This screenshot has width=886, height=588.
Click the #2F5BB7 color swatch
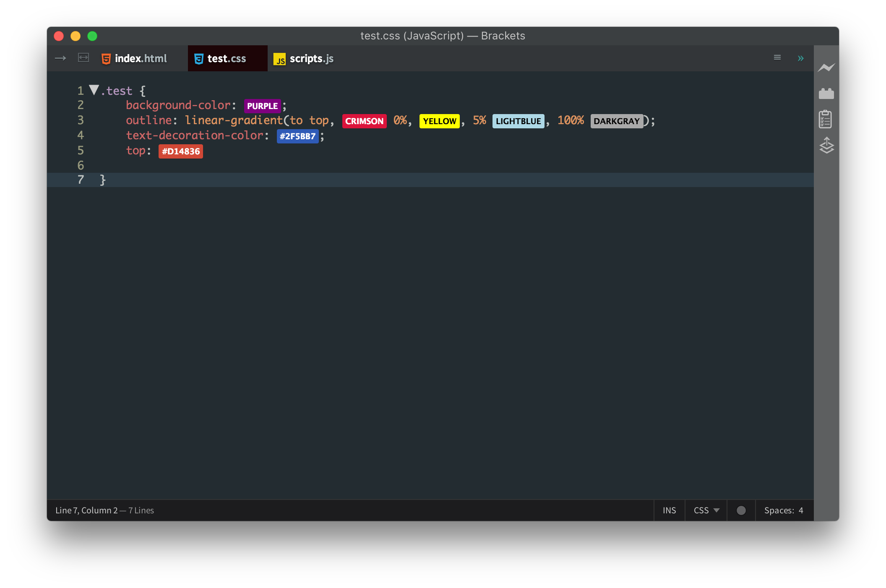[x=297, y=136]
